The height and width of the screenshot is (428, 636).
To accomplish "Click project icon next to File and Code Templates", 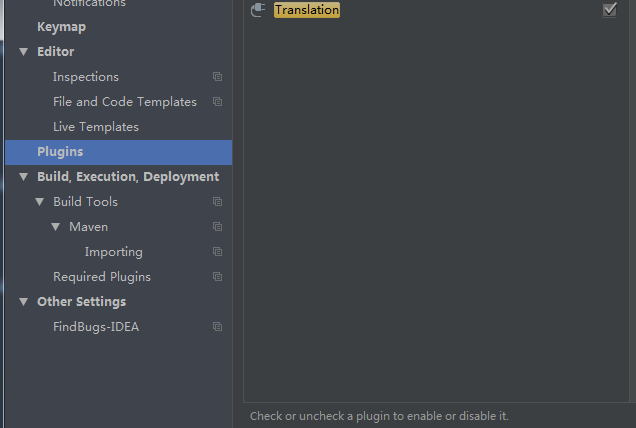I will 217,101.
